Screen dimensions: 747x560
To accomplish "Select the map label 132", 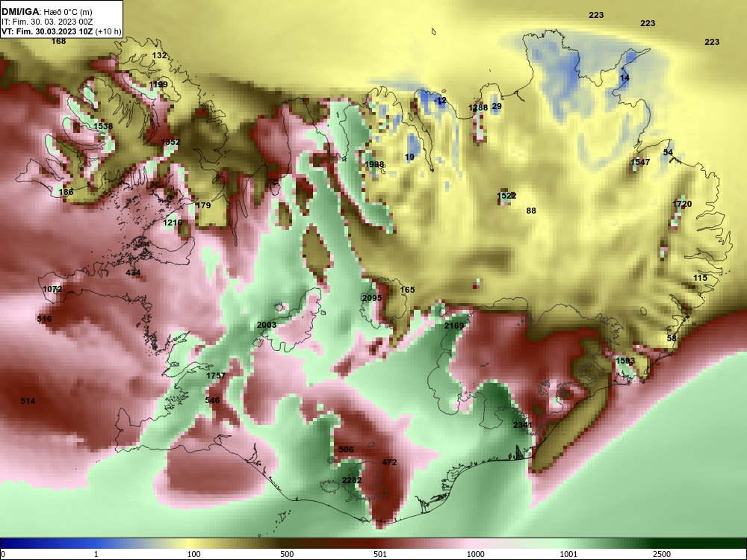I will (159, 55).
